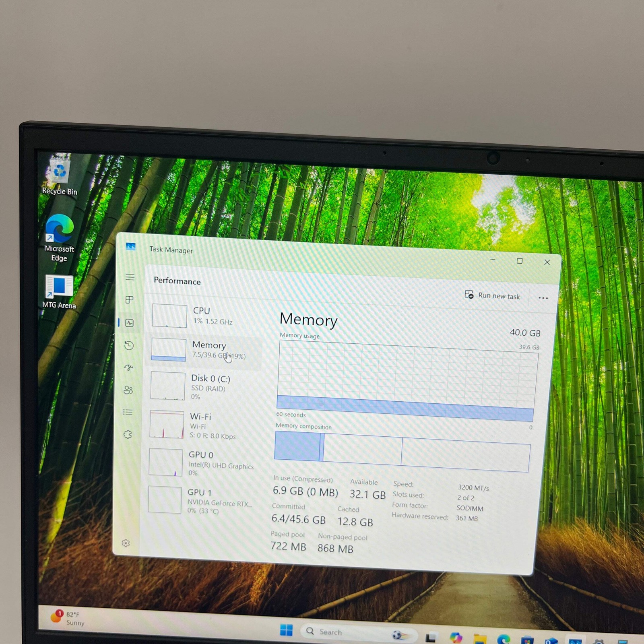644x644 pixels.
Task: Click the "6.4/45.6 GB" committed value
Action: coord(299,519)
